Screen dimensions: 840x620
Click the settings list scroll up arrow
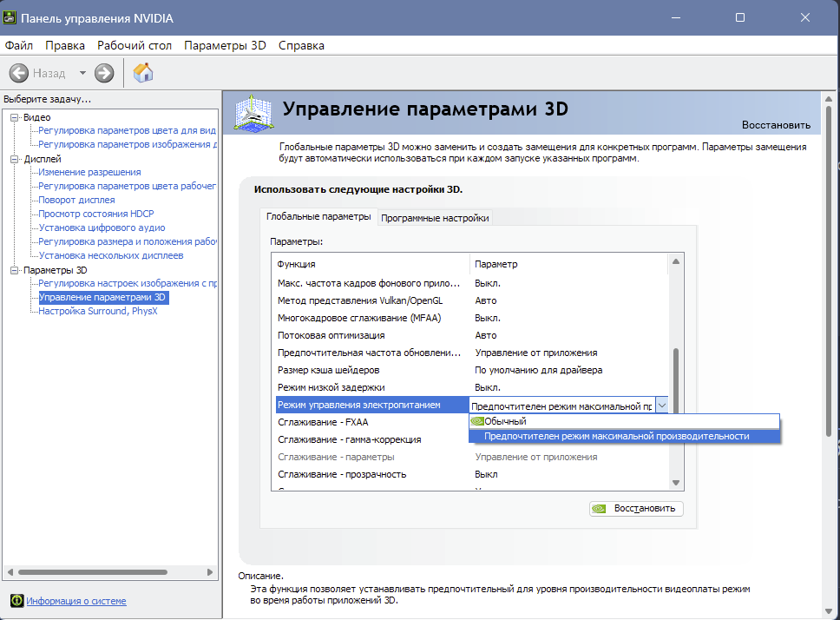click(676, 261)
